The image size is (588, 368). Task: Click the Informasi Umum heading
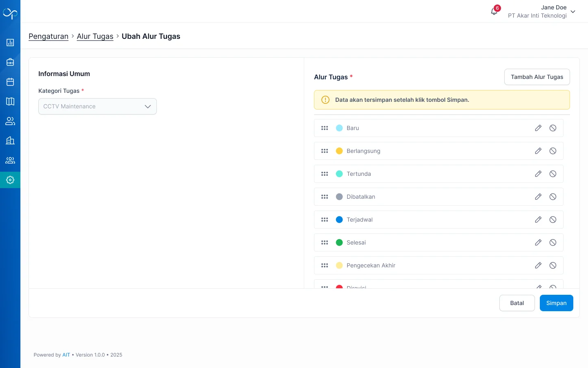[x=64, y=74]
